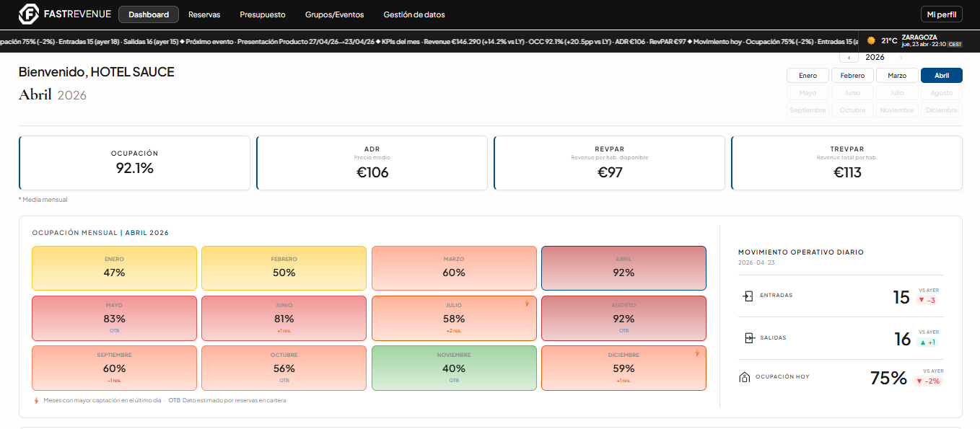Image resolution: width=980 pixels, height=429 pixels.
Task: Click the year 2026 in the year selector
Action: pyautogui.click(x=875, y=57)
